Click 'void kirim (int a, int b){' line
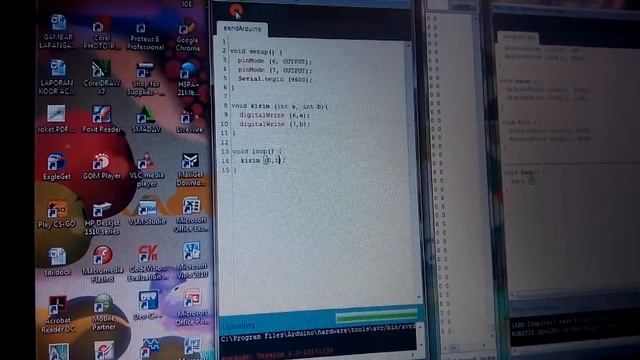 [280, 106]
